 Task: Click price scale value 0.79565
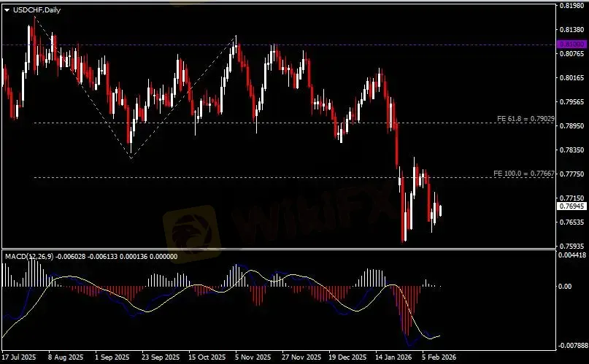pos(571,101)
